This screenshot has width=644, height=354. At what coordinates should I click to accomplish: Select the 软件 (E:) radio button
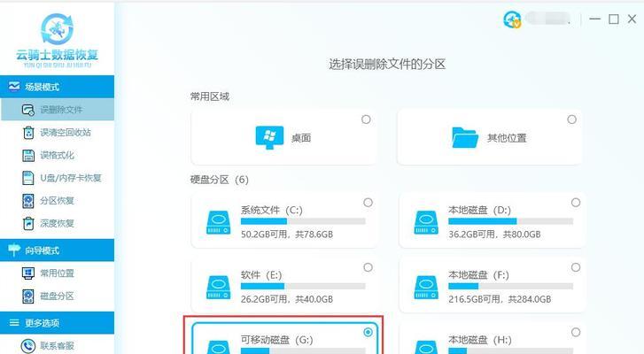coord(368,267)
